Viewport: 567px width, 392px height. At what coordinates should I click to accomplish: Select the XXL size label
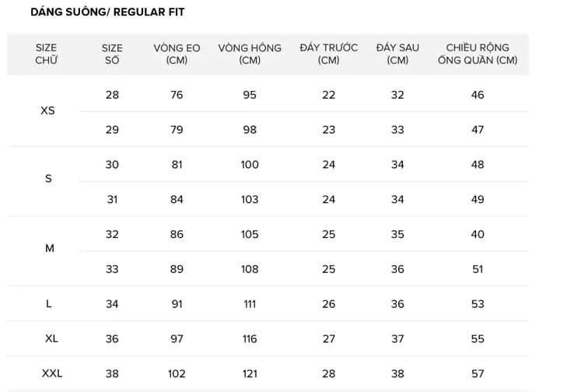click(52, 373)
